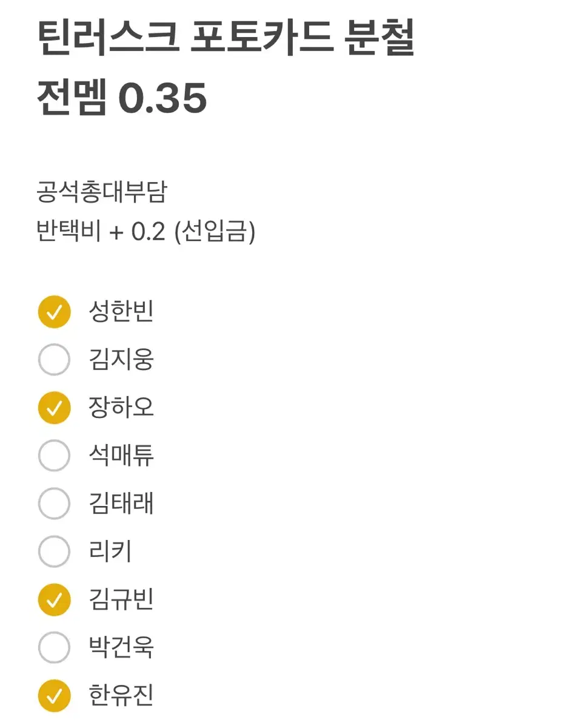Untick the 한유진 yellow checkmark
This screenshot has height=728, width=562.
tap(54, 695)
